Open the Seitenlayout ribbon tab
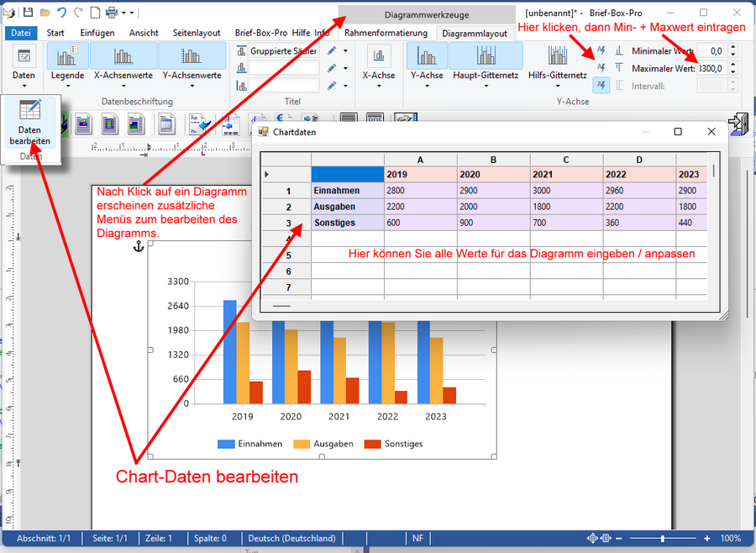This screenshot has width=756, height=553. tap(197, 33)
